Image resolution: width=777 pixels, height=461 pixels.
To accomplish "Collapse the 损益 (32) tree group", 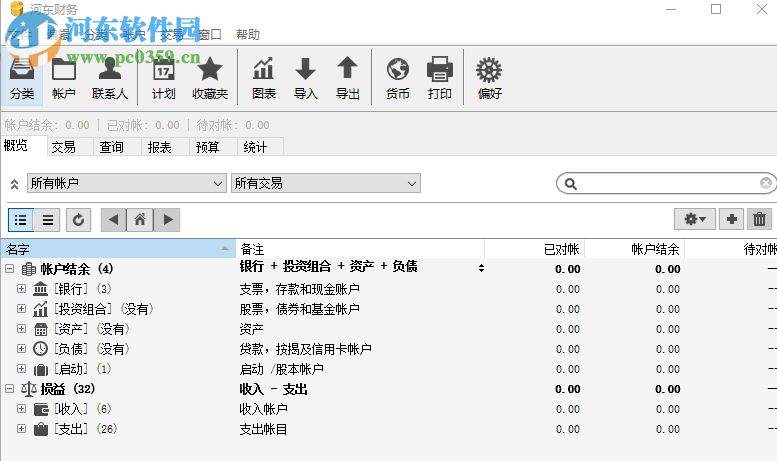I will [9, 389].
